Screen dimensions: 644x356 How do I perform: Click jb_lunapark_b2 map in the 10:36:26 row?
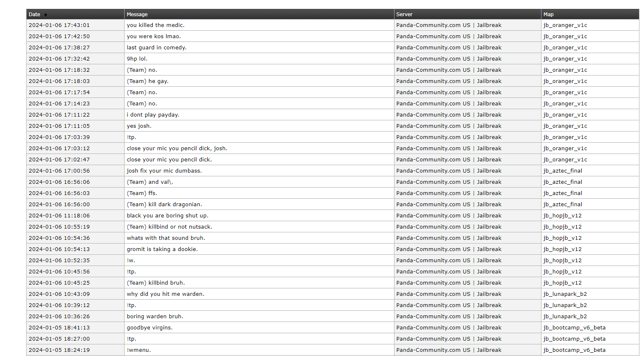coord(565,317)
